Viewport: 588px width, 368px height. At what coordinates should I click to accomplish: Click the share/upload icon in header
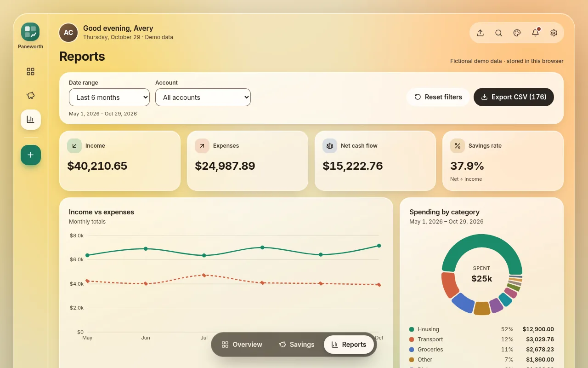pos(480,33)
